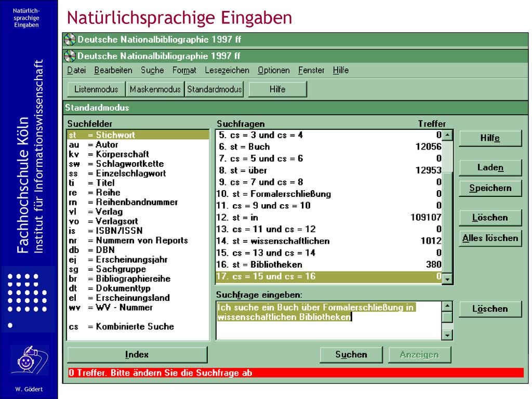Click the CD icon in the top title bar
Screen dimensions: 532x399
[70, 39]
